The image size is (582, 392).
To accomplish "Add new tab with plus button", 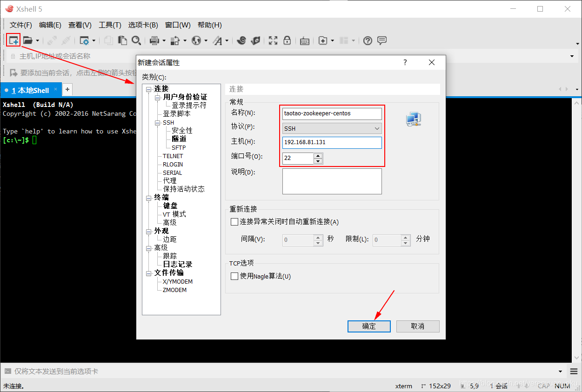I will point(67,89).
